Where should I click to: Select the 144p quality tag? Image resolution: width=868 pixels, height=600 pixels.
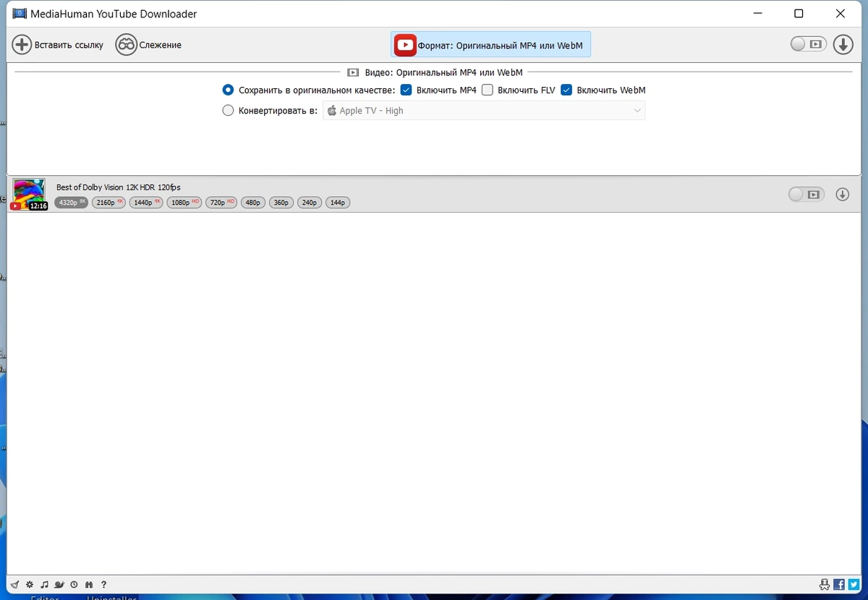(338, 203)
